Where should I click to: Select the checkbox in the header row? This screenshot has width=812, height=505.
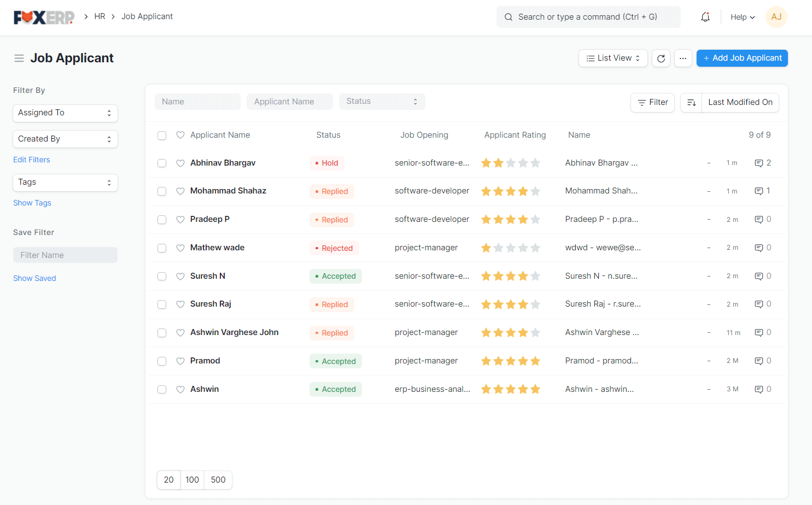pos(162,135)
